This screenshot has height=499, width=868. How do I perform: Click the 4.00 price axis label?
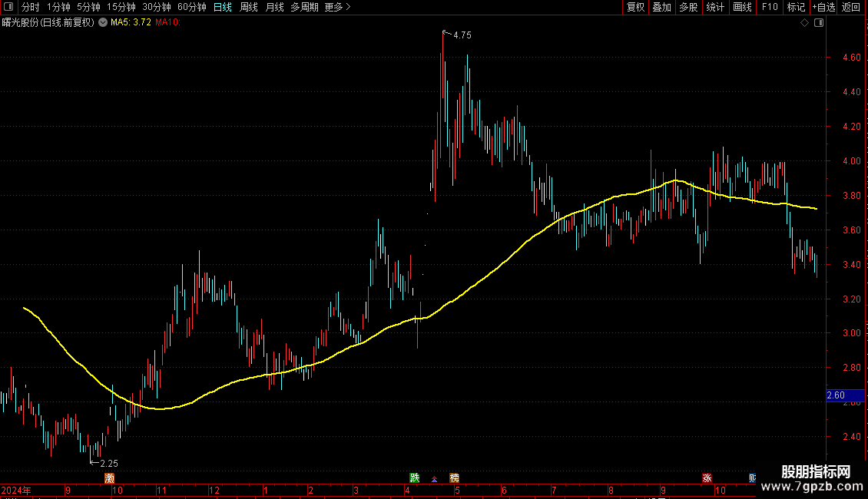[x=851, y=161]
